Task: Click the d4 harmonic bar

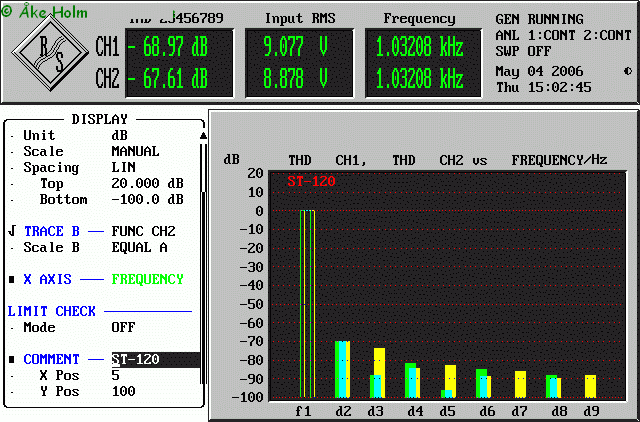Action: click(412, 380)
